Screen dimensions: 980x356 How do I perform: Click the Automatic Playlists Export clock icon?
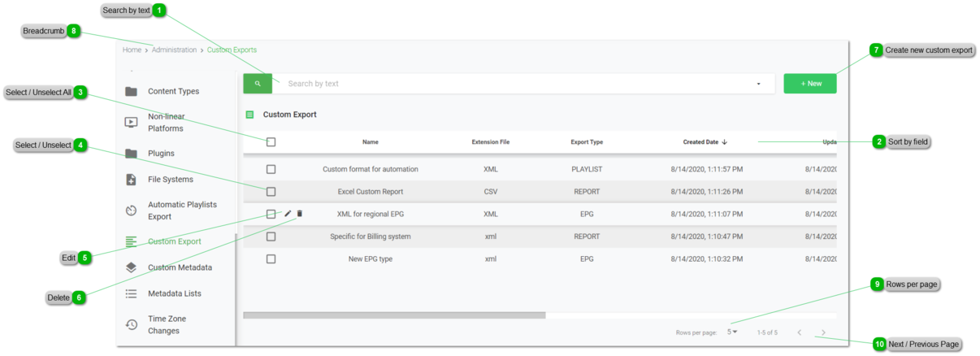131,211
